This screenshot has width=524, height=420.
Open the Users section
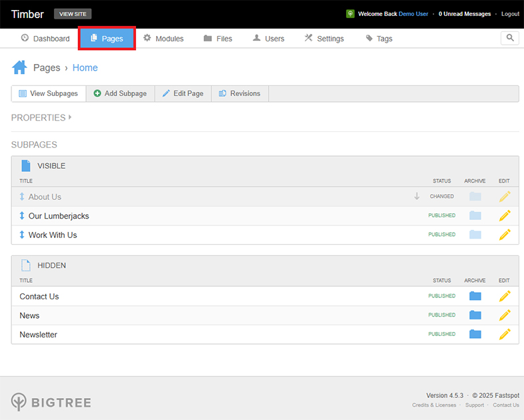coord(269,39)
